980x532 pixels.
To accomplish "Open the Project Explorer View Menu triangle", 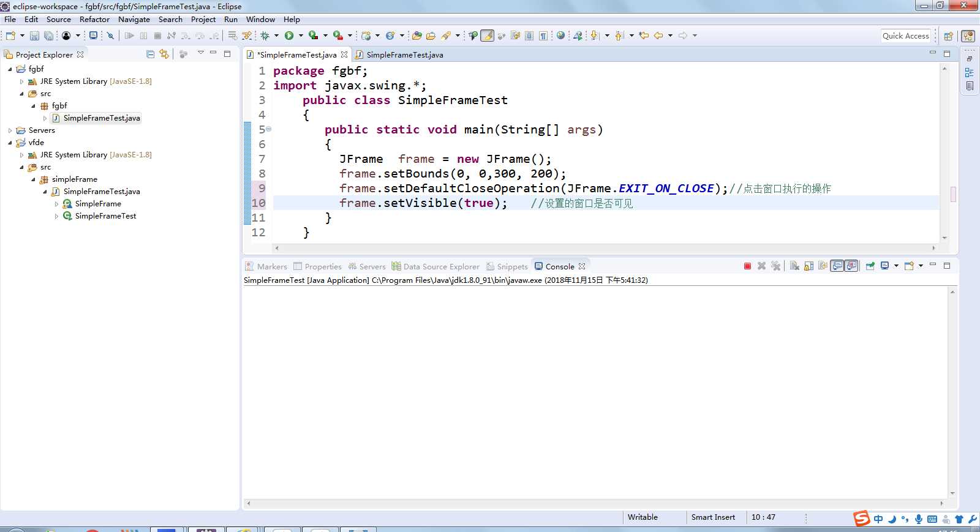I will [x=200, y=53].
